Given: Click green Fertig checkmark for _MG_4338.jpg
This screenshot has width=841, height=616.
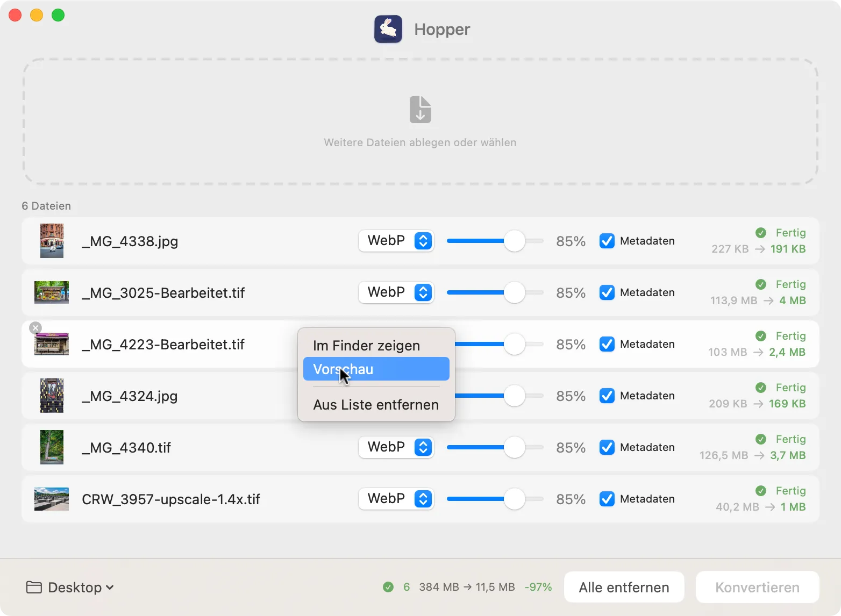Looking at the screenshot, I should click(x=761, y=233).
